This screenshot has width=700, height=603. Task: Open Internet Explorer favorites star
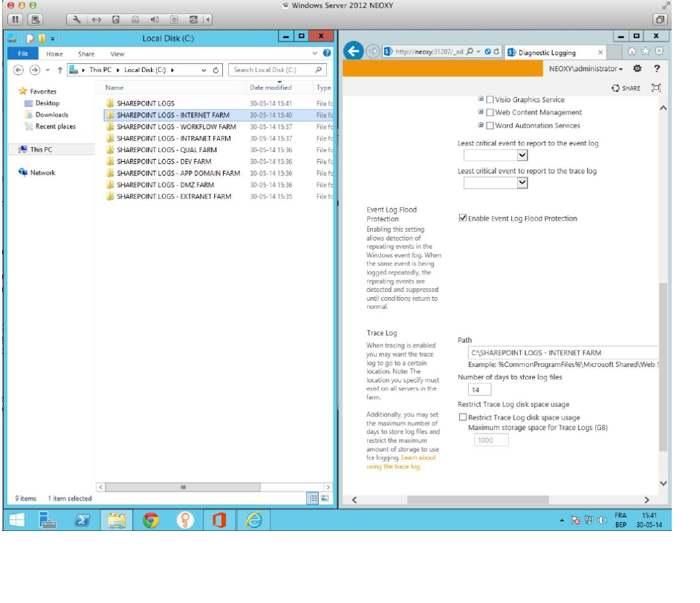[646, 51]
